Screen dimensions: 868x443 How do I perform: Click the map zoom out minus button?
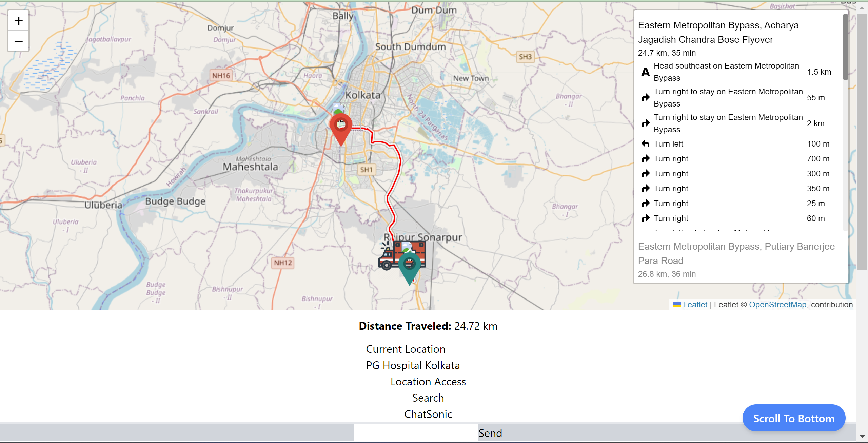pos(18,41)
